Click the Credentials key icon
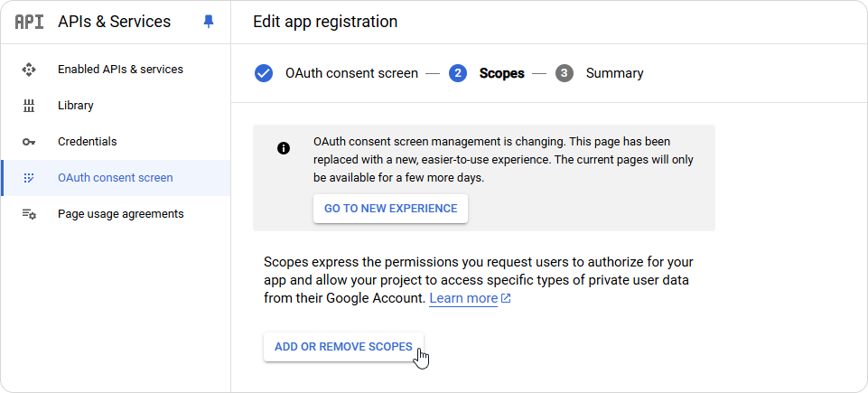The width and height of the screenshot is (868, 393). click(x=29, y=142)
